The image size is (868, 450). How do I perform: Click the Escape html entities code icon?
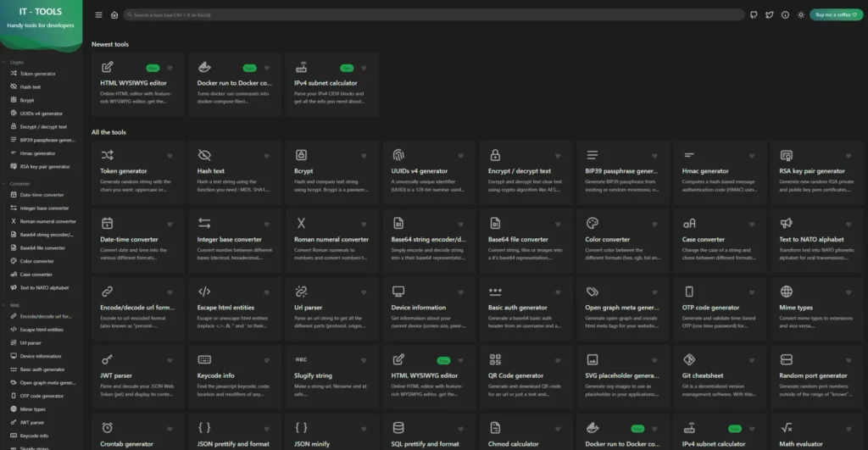tap(204, 292)
